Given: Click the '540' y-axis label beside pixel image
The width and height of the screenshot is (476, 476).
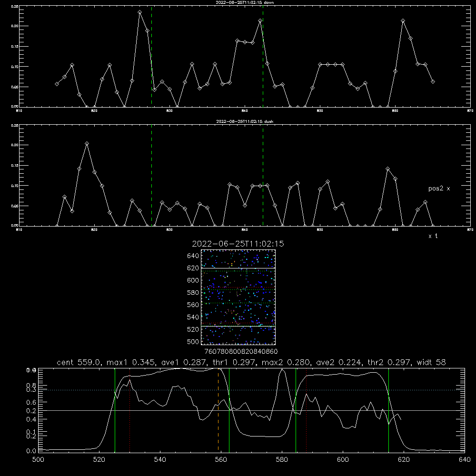Looking at the screenshot, I should coord(193,317).
